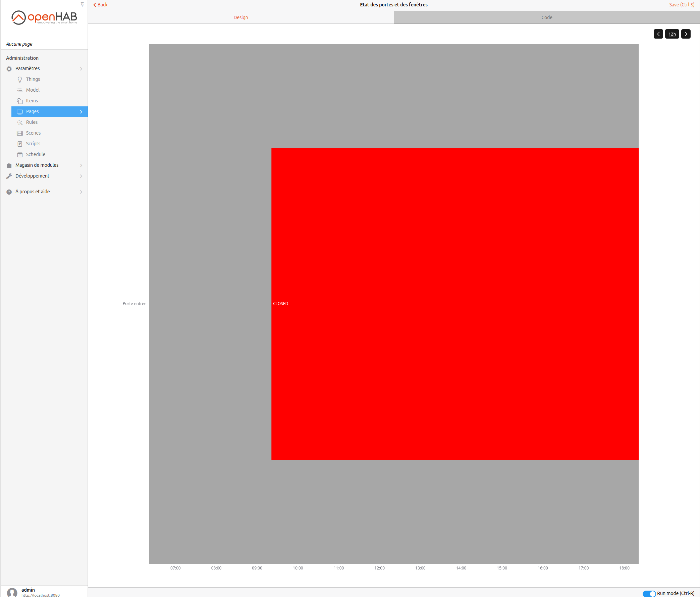The image size is (700, 597).
Task: Expand the Paramètres chevron
Action: click(81, 68)
